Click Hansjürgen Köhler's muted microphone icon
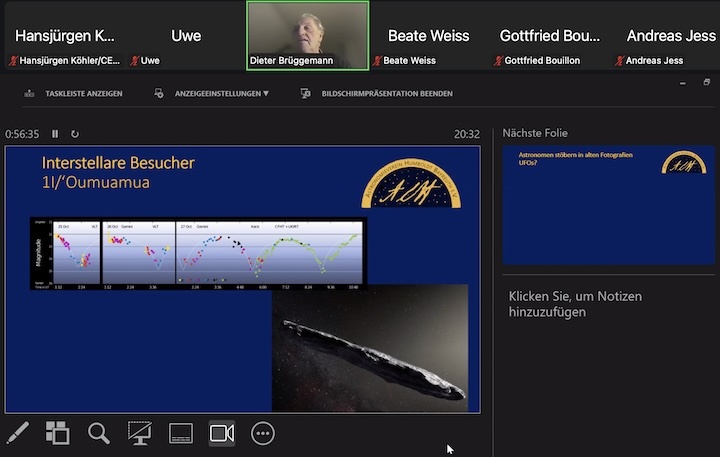The height and width of the screenshot is (457, 720). coord(13,61)
